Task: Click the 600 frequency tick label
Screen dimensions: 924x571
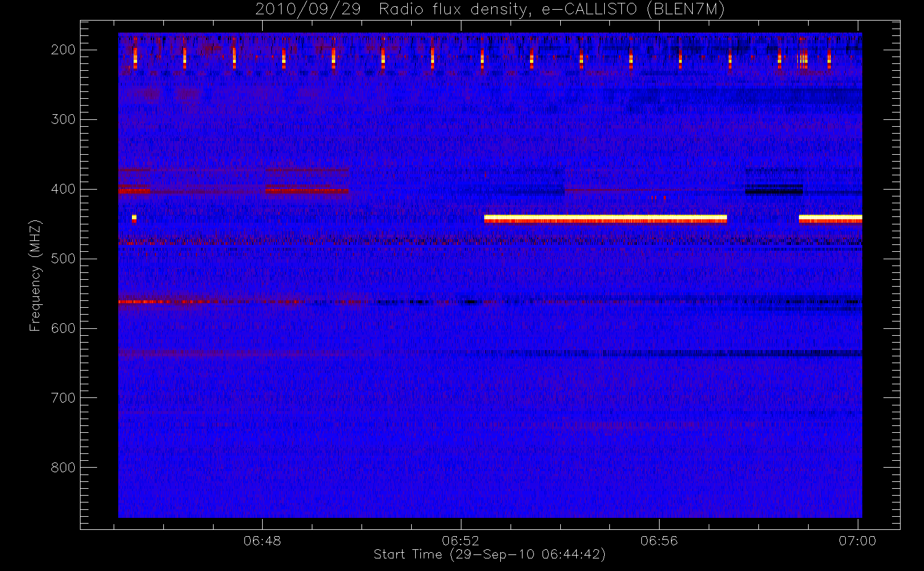Action: pos(63,328)
